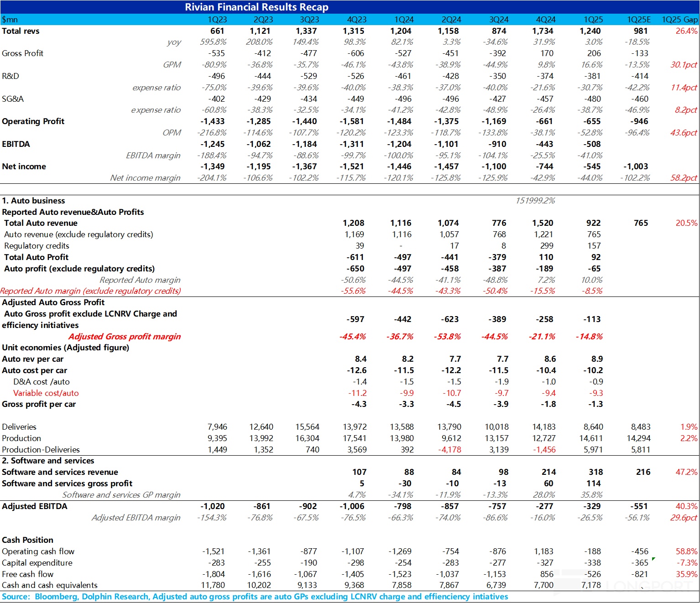Click the 'OPM' label
700x603 pixels.
point(172,133)
